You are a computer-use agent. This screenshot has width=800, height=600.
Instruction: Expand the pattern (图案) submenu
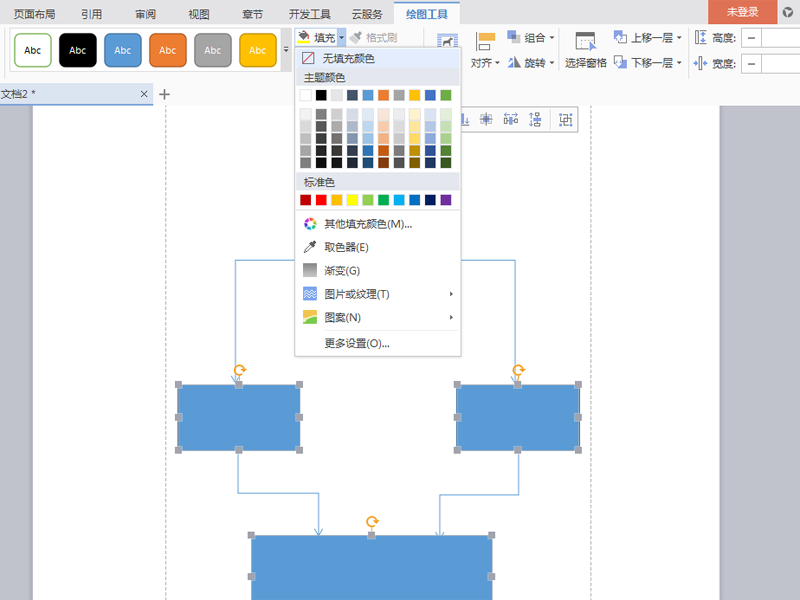(x=342, y=318)
